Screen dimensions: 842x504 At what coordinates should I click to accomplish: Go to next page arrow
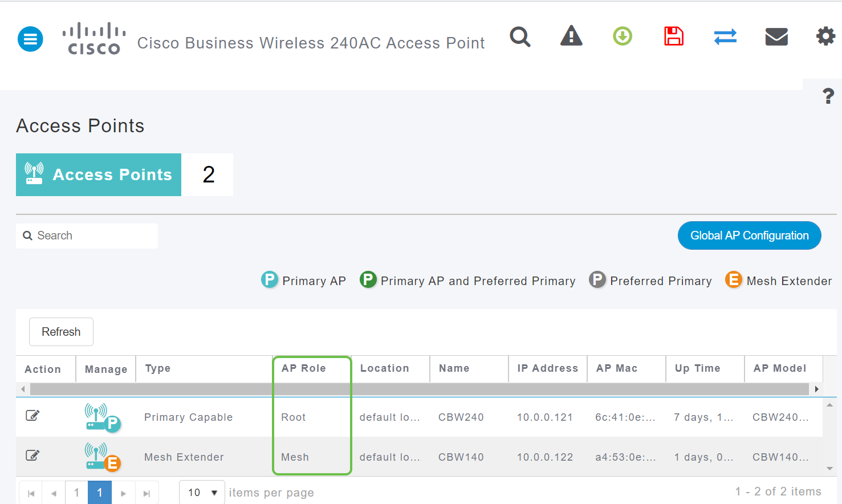pos(123,493)
